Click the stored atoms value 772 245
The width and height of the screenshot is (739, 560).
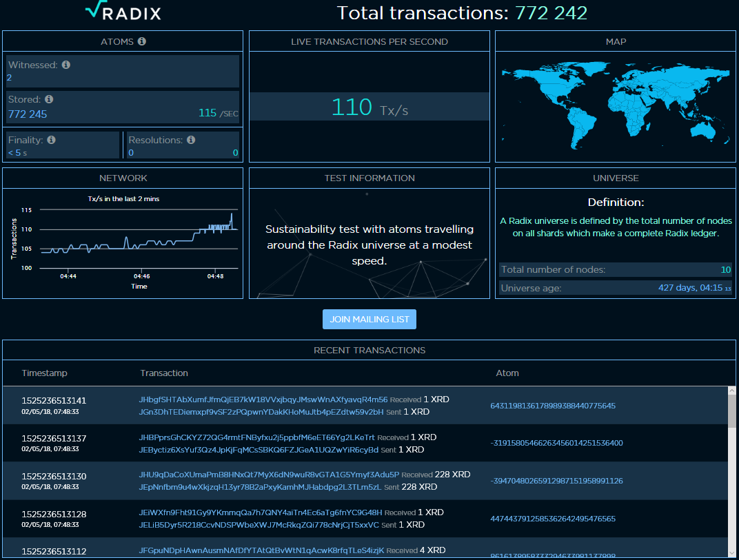tap(28, 114)
